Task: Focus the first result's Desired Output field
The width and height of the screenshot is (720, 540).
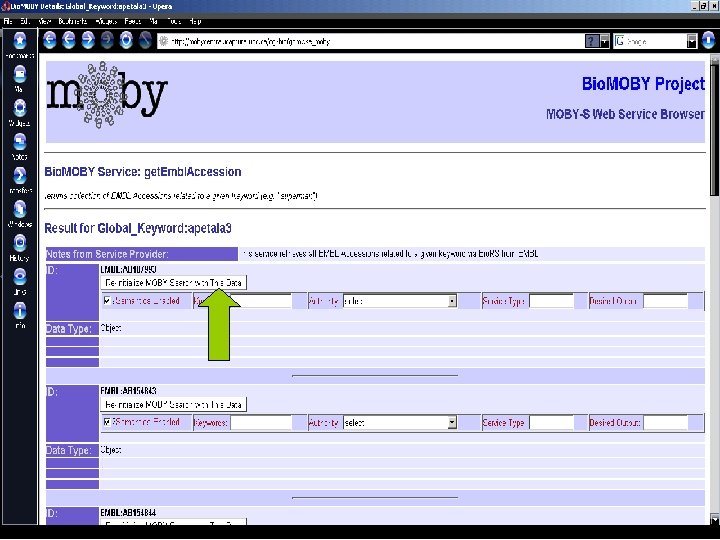Action: pos(665,301)
